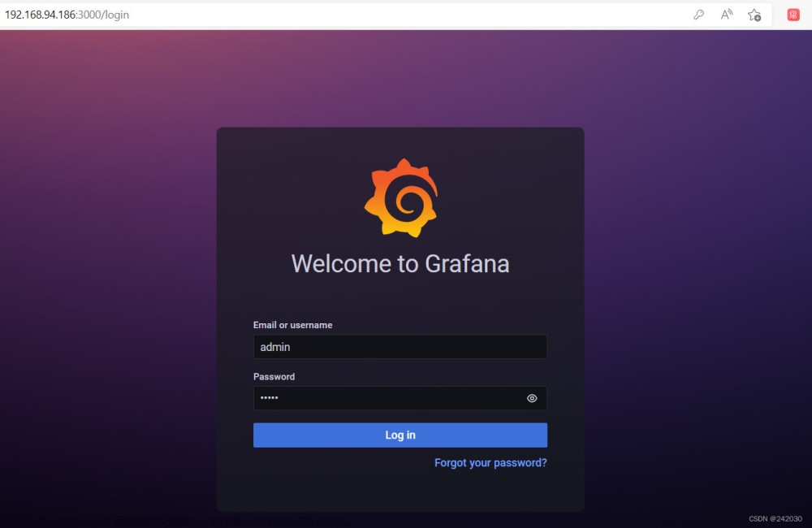812x528 pixels.
Task: Focus the Email or username field
Action: coord(400,347)
